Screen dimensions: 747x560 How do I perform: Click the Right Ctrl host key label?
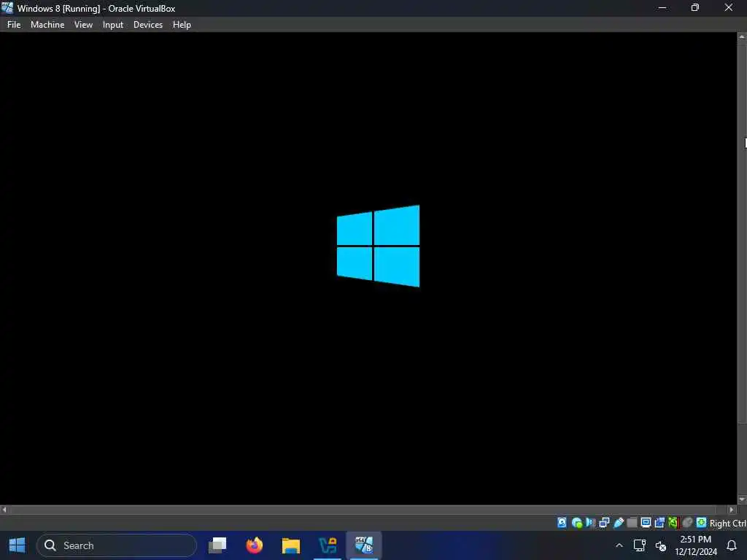(x=728, y=524)
